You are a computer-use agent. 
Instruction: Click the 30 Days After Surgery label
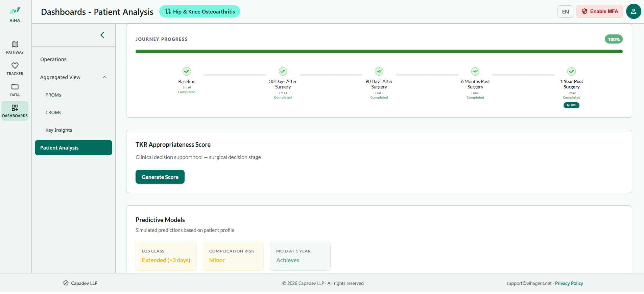283,84
